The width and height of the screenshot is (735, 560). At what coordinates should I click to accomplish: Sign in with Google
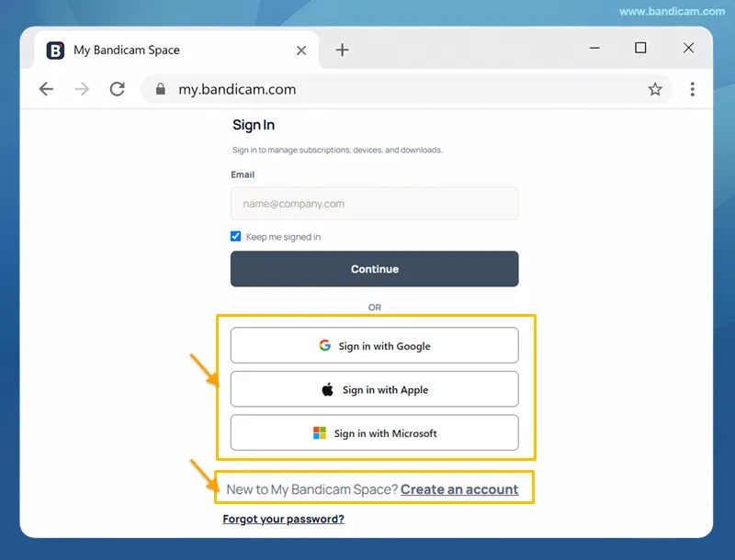click(x=375, y=345)
